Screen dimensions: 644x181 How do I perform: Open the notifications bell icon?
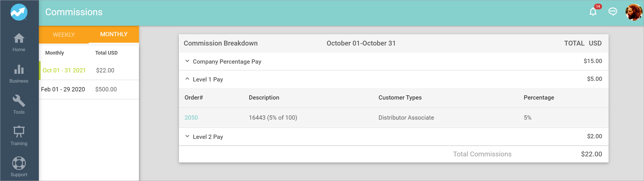point(593,12)
